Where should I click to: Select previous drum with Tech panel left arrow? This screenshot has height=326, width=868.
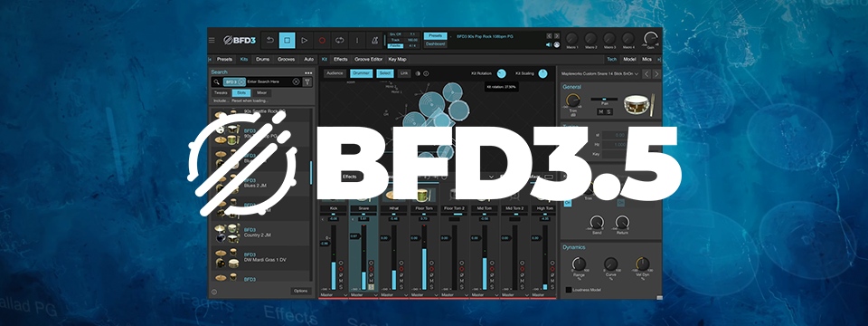pos(646,73)
